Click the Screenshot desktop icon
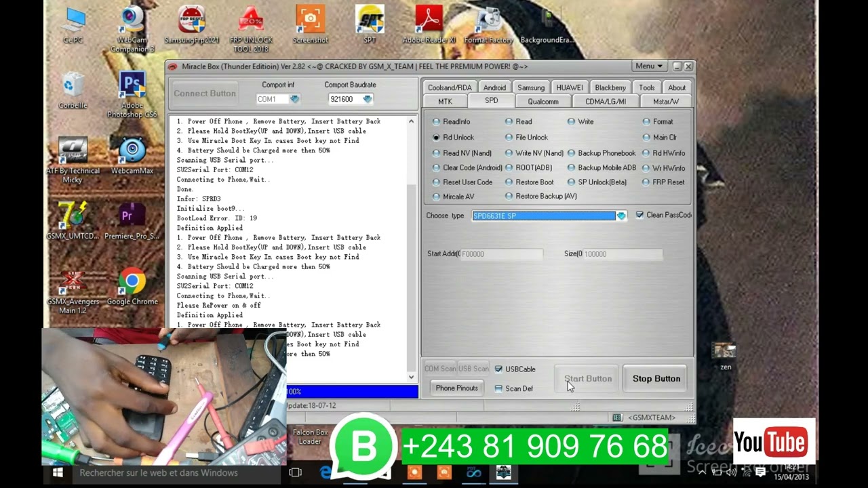The image size is (868, 488). coord(310,25)
